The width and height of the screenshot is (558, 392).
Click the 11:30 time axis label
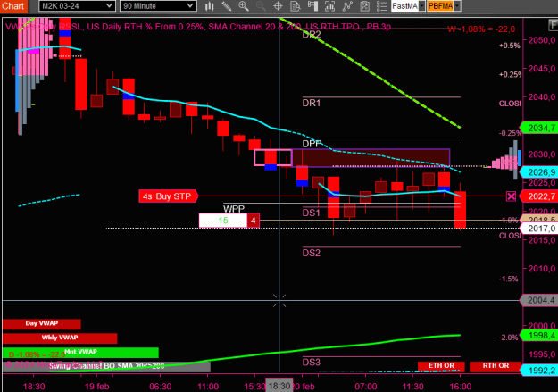pos(412,387)
